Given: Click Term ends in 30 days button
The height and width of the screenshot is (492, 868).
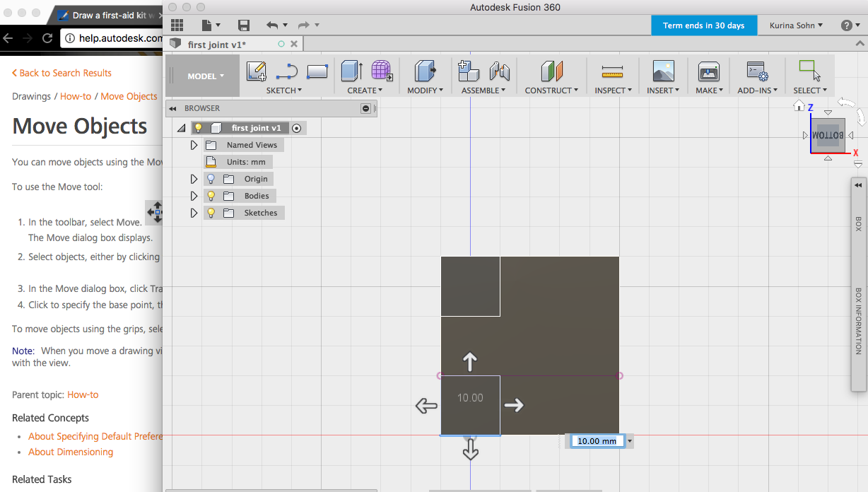Looking at the screenshot, I should (703, 25).
